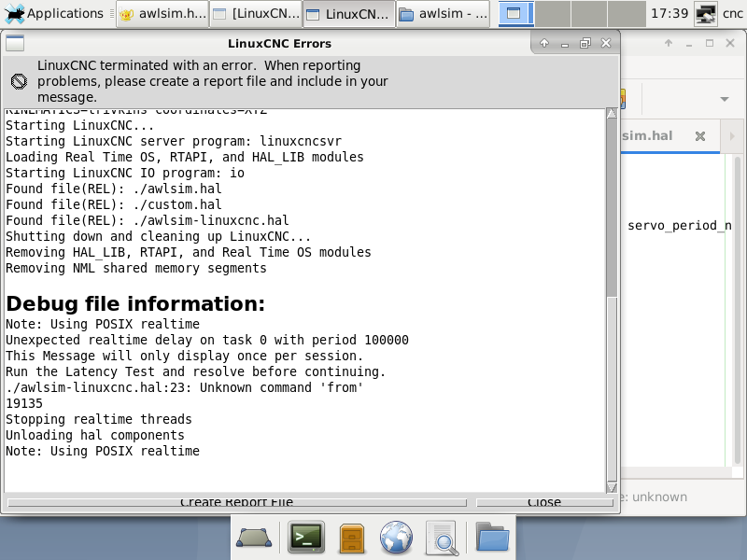Open the LinuxCNC Errors window menu icon
Image resolution: width=747 pixels, height=560 pixels.
click(15, 43)
